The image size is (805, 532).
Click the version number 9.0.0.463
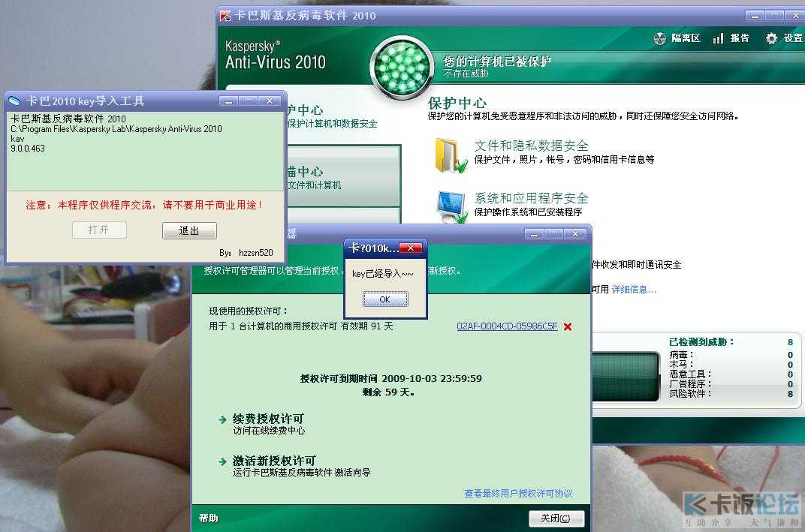click(x=28, y=149)
